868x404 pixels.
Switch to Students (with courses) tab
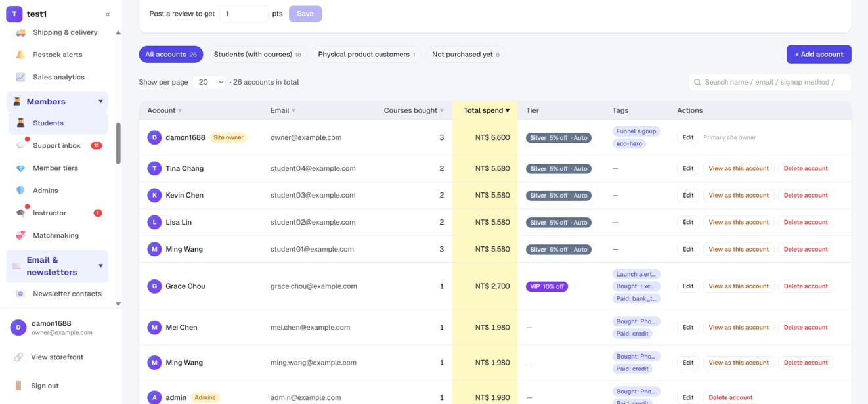pos(257,55)
